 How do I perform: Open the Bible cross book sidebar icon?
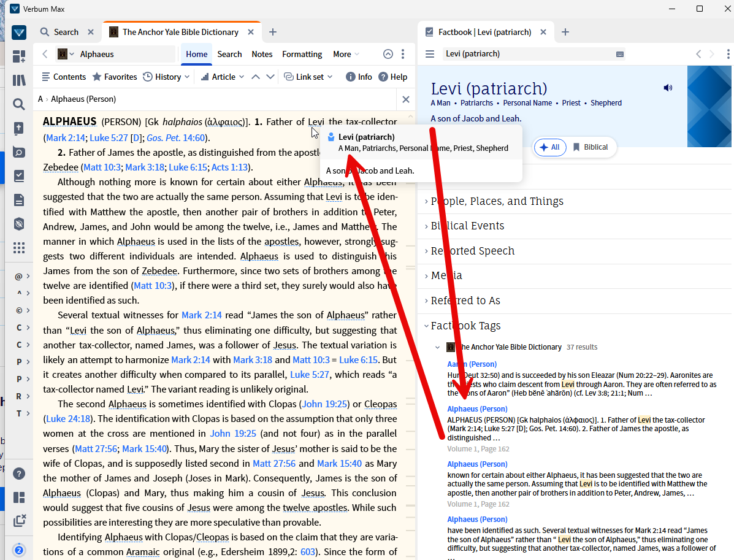point(19,128)
